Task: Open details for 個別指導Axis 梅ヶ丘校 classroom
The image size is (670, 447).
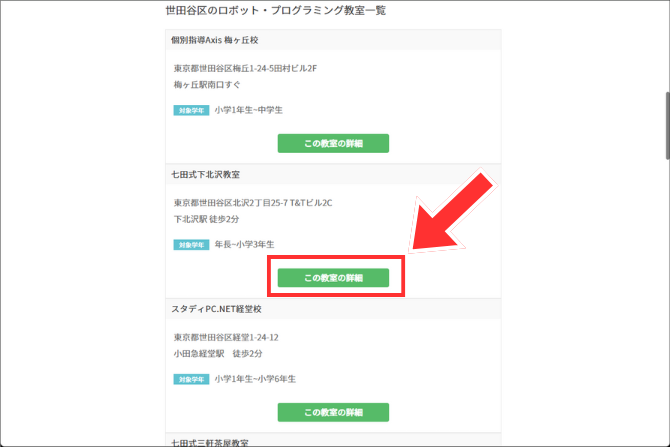Action: [x=333, y=143]
